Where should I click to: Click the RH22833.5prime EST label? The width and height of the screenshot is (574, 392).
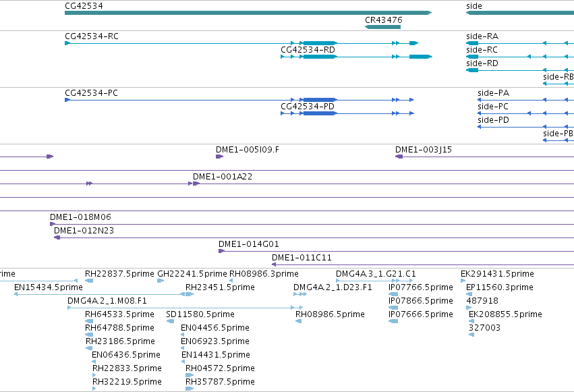(x=127, y=368)
